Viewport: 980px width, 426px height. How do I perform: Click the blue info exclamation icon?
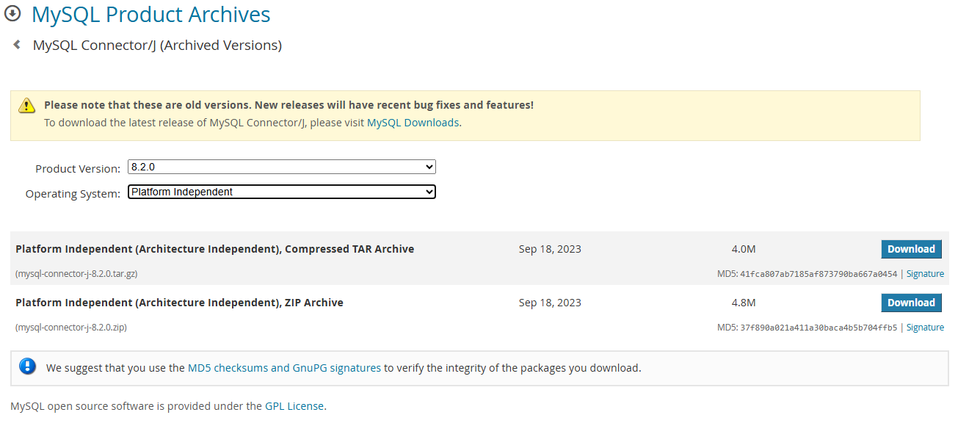(28, 367)
